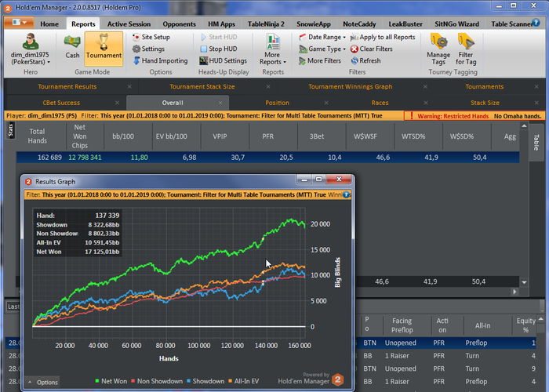Close the Overall report tab
The width and height of the screenshot is (549, 392).
220,103
